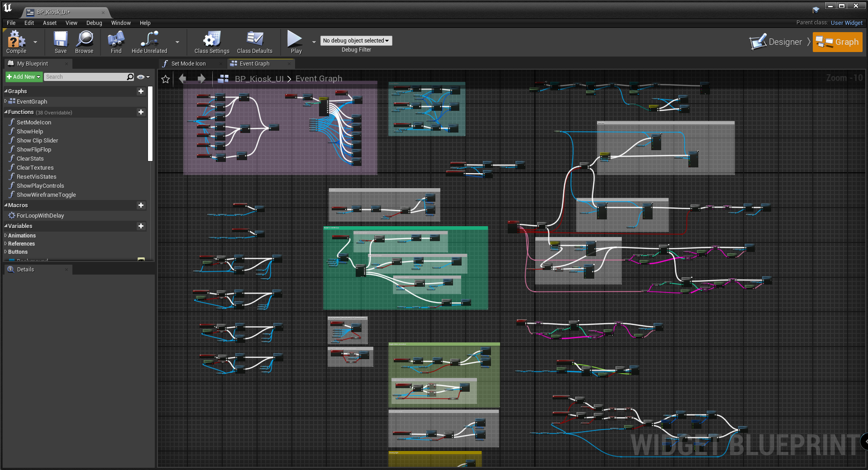The height and width of the screenshot is (470, 868).
Task: Bookmark the graph with the star icon
Action: pyautogui.click(x=166, y=79)
